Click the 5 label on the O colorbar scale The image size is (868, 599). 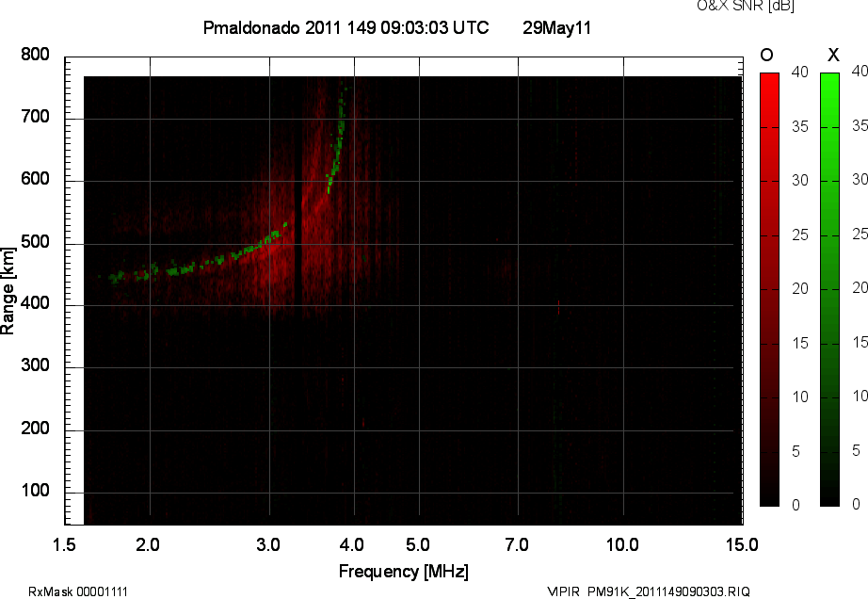pos(796,452)
